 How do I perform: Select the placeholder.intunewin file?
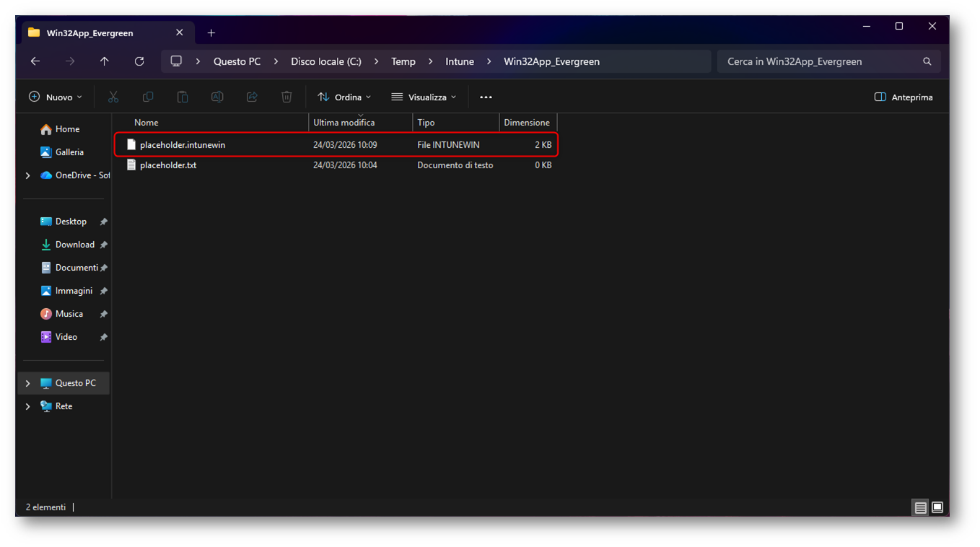point(183,145)
